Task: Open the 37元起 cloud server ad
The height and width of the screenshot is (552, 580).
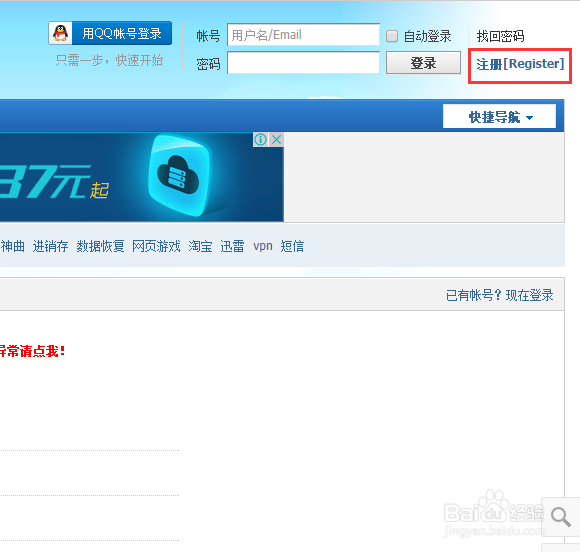Action: pyautogui.click(x=142, y=177)
